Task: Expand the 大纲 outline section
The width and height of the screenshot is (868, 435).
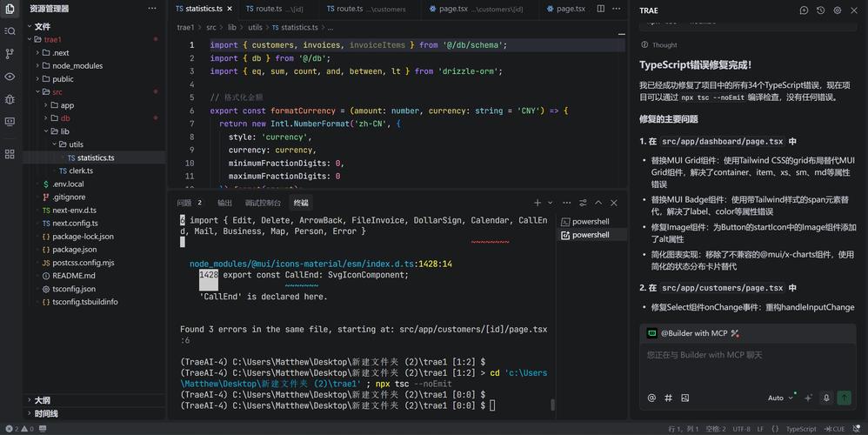Action: [30, 399]
